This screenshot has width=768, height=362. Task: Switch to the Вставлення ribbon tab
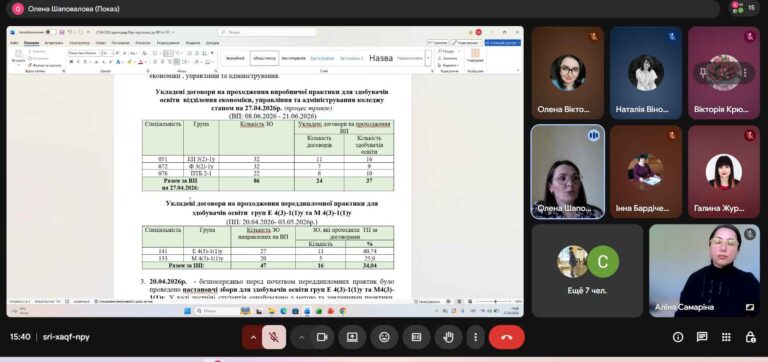coord(53,43)
